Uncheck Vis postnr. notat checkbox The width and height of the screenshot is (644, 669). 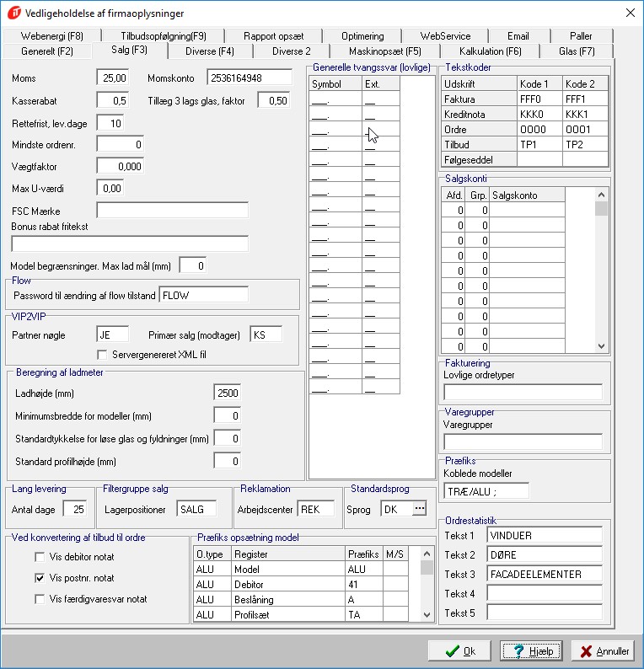tap(40, 578)
